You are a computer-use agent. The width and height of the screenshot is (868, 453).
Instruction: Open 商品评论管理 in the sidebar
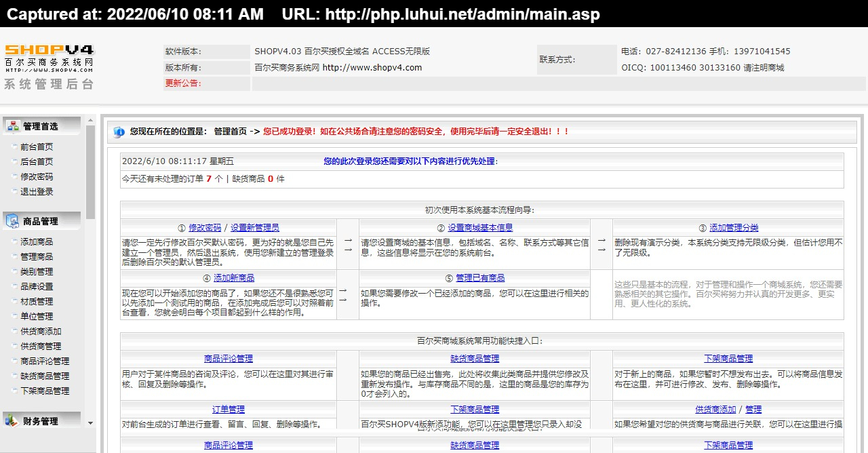(x=45, y=361)
